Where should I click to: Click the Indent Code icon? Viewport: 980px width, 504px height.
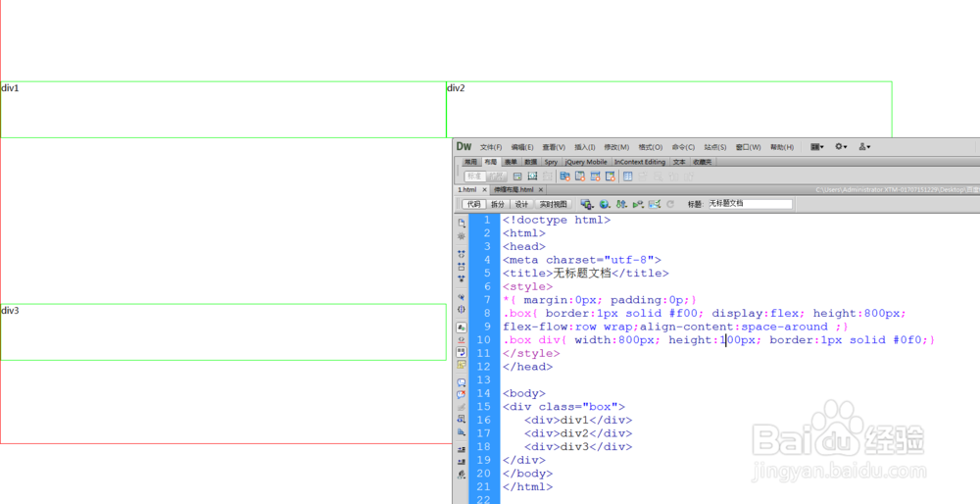point(462,449)
